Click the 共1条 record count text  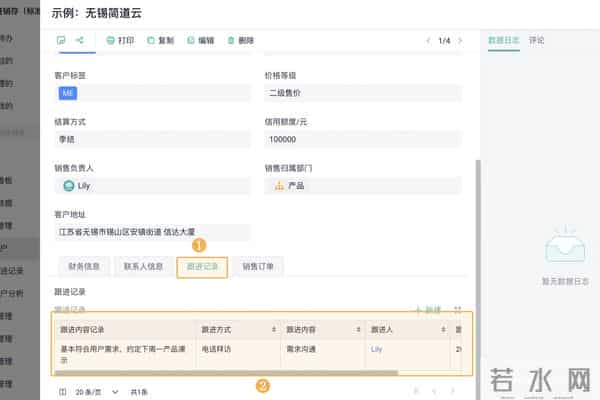(x=139, y=392)
